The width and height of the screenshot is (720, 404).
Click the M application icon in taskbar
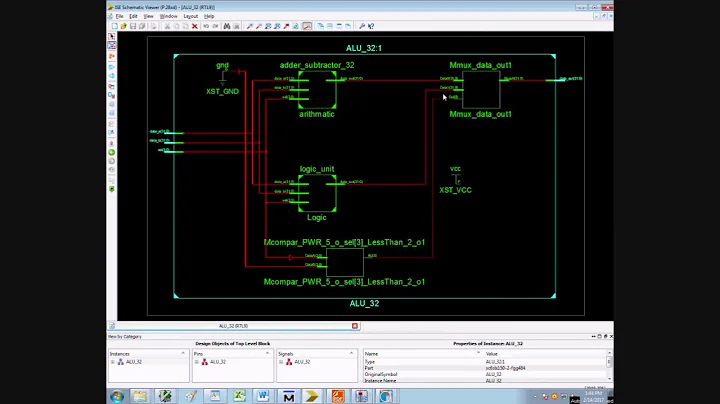click(x=288, y=396)
